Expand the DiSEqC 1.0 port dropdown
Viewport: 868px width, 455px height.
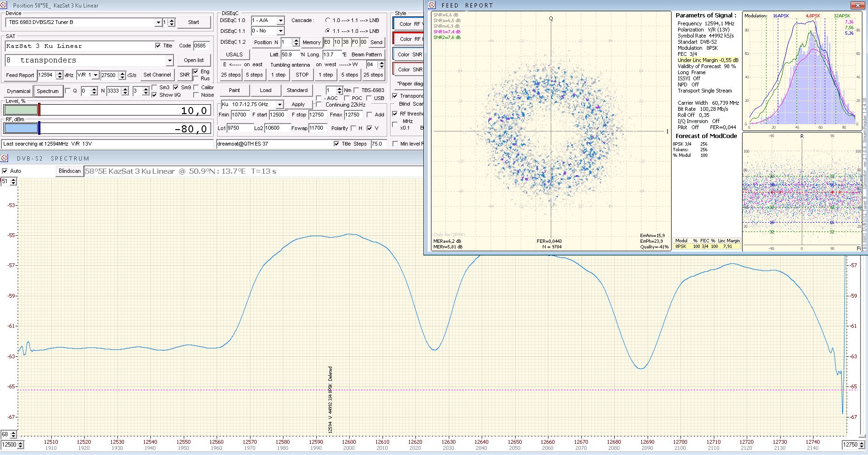click(280, 21)
